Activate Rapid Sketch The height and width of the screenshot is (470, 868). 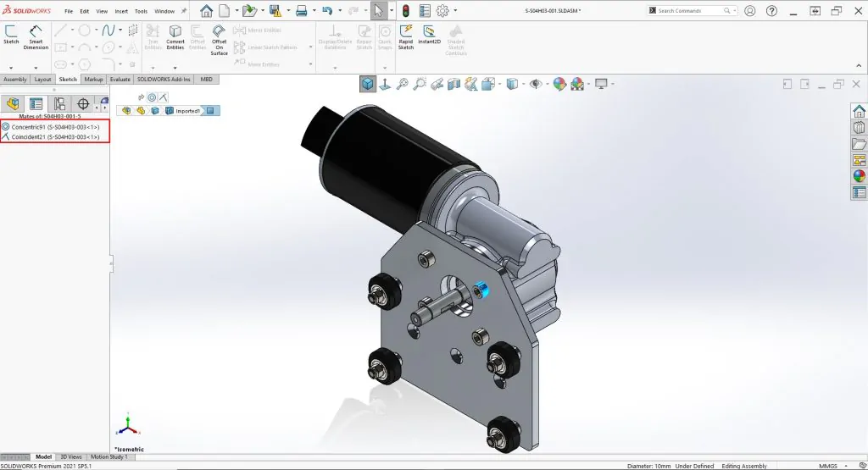coord(406,37)
